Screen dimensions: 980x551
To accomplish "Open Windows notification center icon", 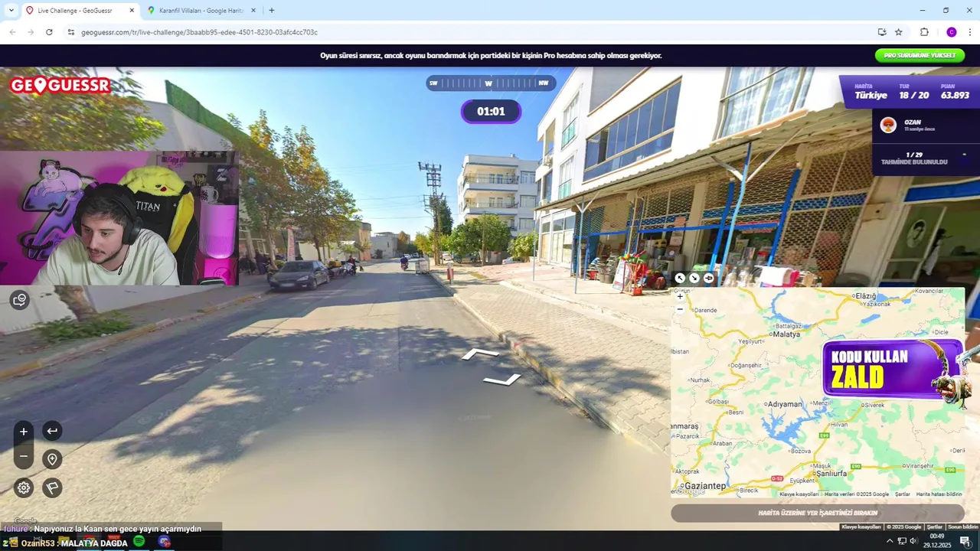I will [x=965, y=541].
